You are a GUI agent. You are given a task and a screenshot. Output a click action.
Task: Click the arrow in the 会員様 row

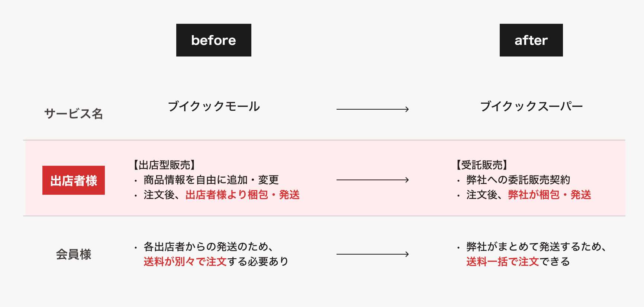373,254
